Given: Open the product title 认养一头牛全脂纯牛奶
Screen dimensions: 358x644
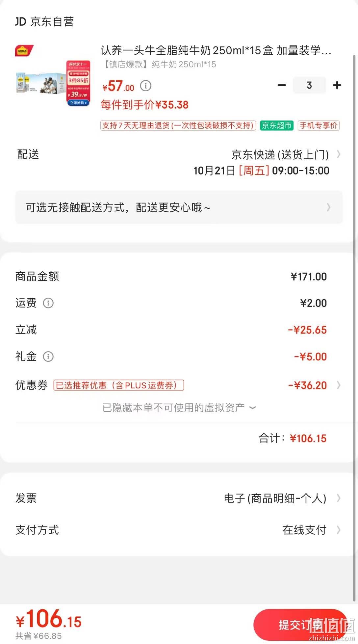Looking at the screenshot, I should [x=216, y=50].
